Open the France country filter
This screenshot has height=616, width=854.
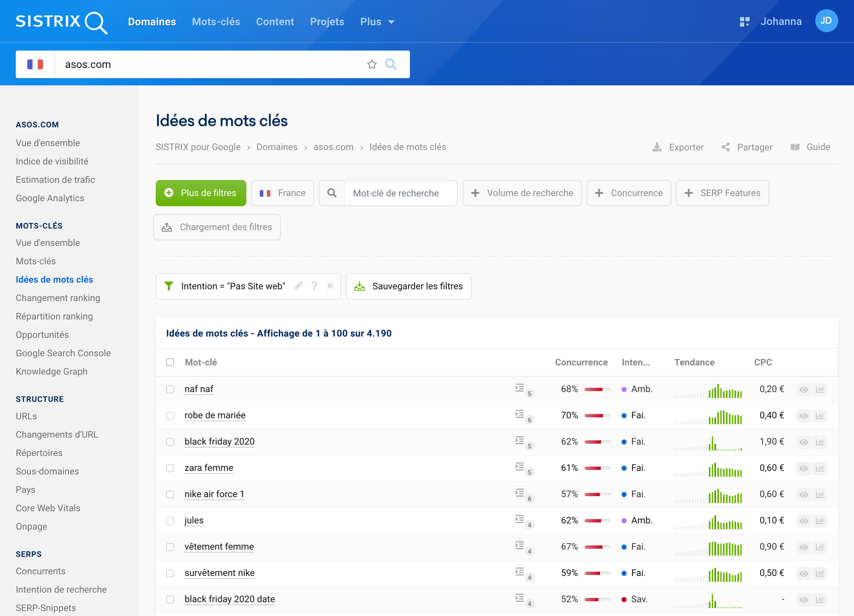click(x=282, y=193)
